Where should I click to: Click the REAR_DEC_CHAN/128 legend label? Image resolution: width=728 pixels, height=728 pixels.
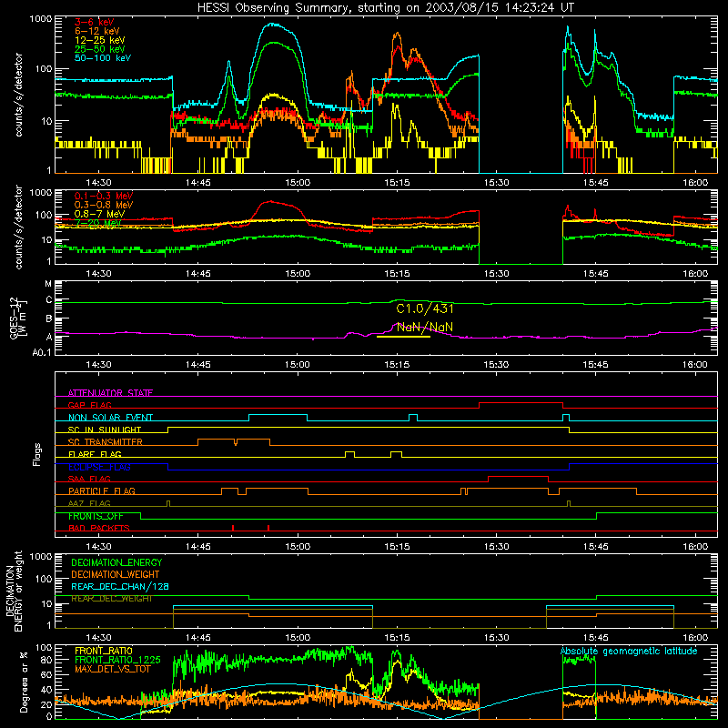point(120,586)
